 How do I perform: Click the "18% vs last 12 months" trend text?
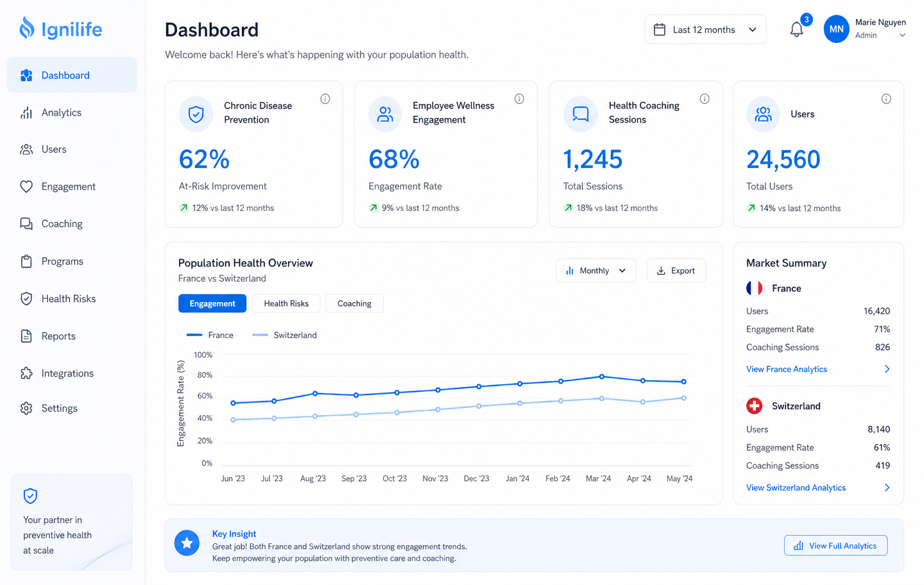coord(617,208)
